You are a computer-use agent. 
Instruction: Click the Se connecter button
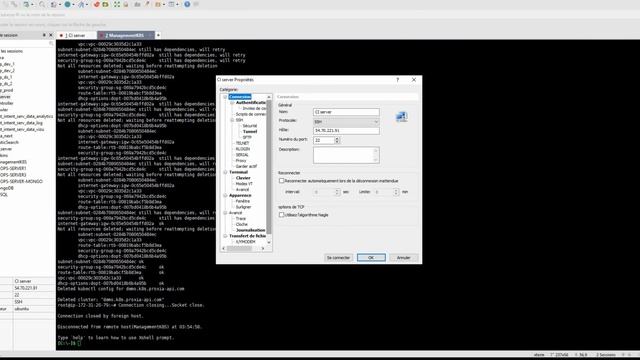pos(338,258)
